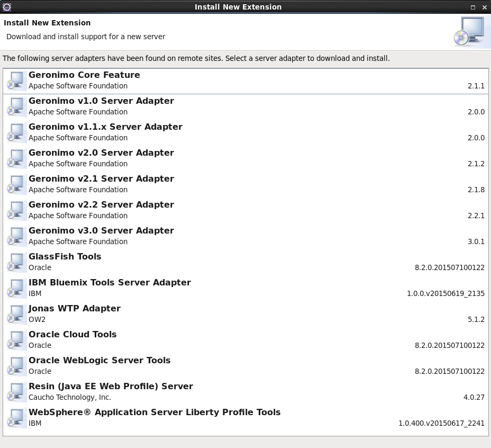The image size is (491, 448).
Task: Select Geronimo Core Feature title text
Action: coord(84,75)
